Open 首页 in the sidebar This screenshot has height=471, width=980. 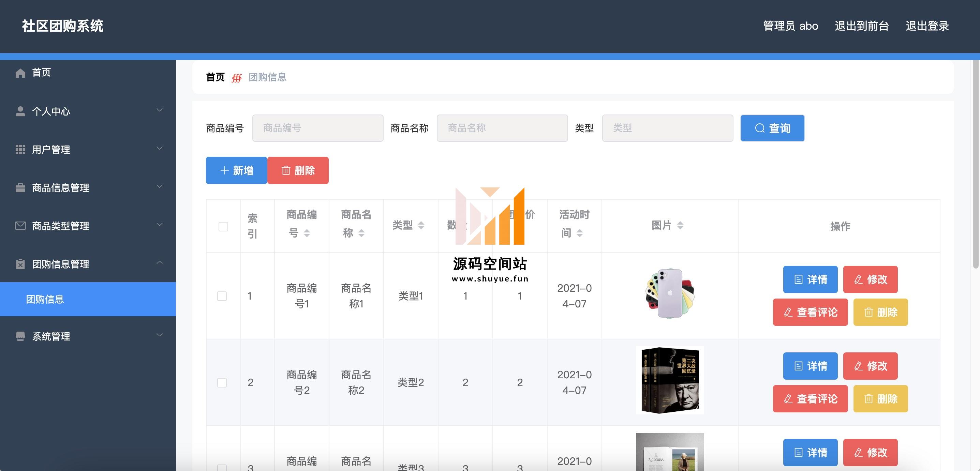tap(88, 73)
